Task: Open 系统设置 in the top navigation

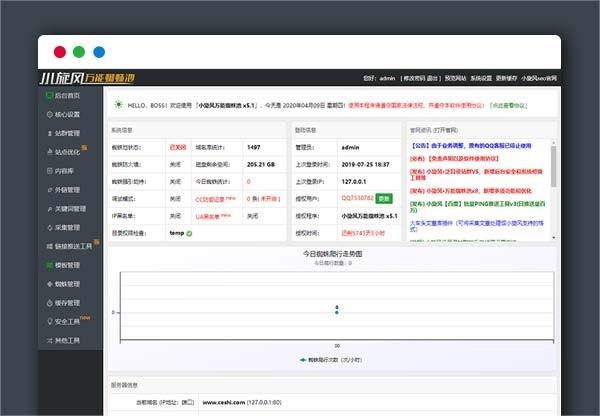Action: coord(482,78)
